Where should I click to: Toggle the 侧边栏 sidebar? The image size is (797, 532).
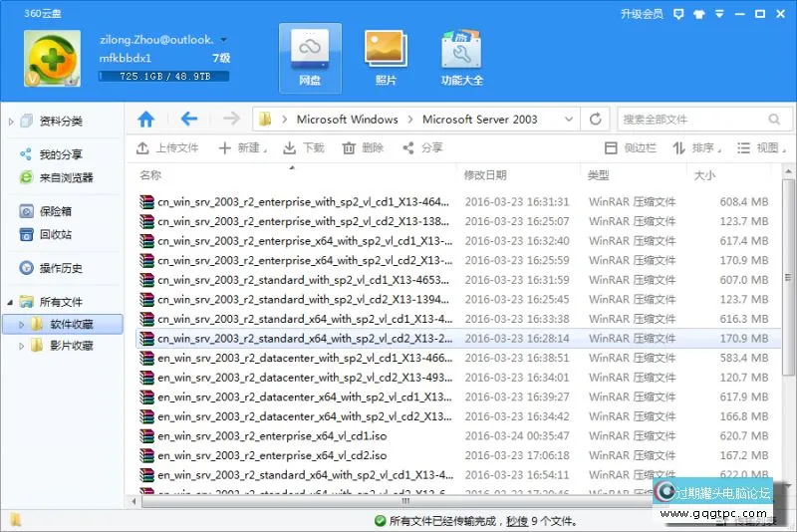[631, 147]
